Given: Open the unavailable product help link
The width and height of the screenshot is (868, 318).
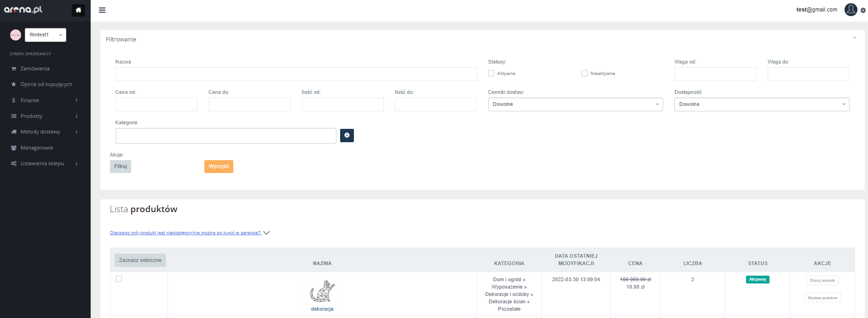Looking at the screenshot, I should pos(185,233).
